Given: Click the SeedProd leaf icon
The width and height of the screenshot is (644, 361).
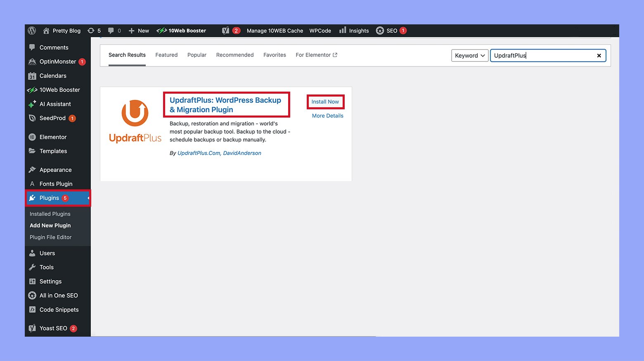Looking at the screenshot, I should (32, 118).
